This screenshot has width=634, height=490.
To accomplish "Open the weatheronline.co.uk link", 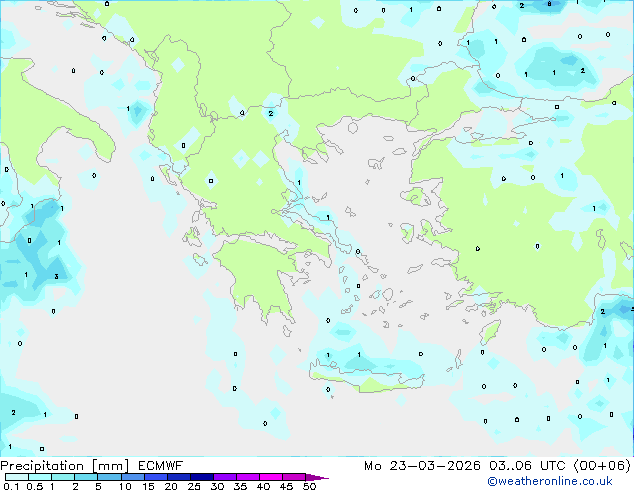I will (550, 481).
